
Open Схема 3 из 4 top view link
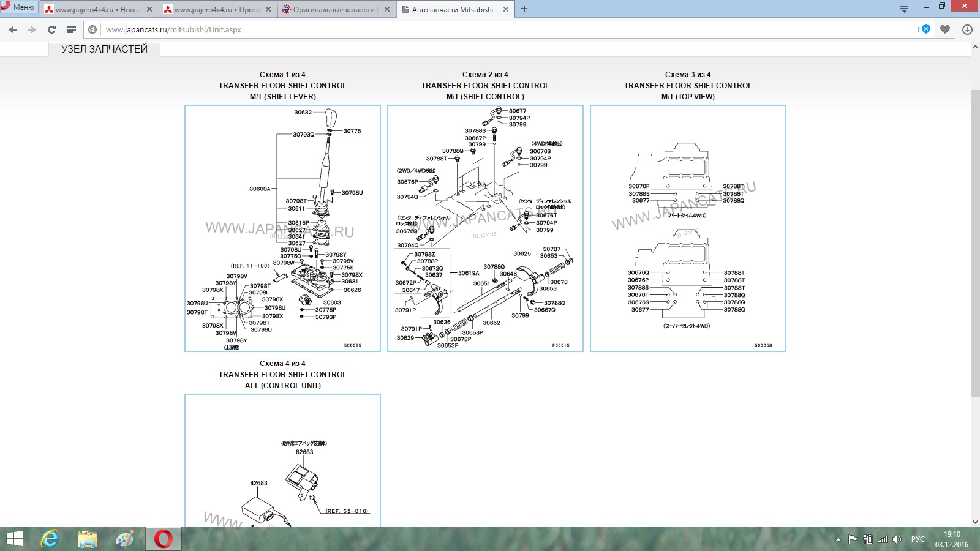click(688, 75)
